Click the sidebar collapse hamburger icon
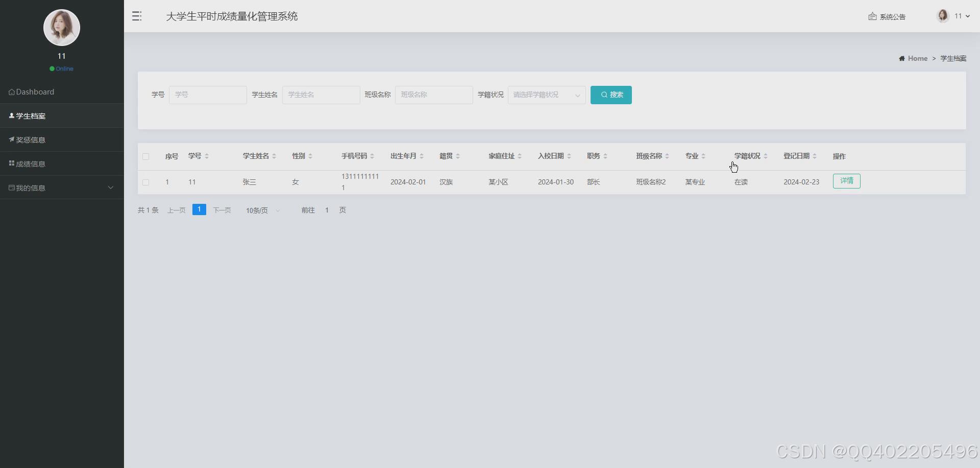This screenshot has width=980, height=468. pyautogui.click(x=136, y=16)
